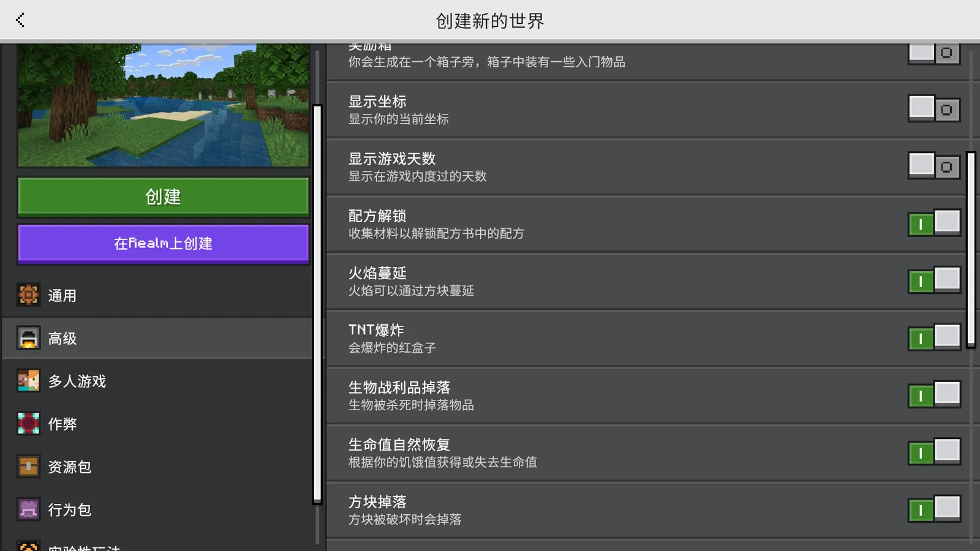
Task: Enable 显示游戏天数 toggle
Action: tap(934, 166)
